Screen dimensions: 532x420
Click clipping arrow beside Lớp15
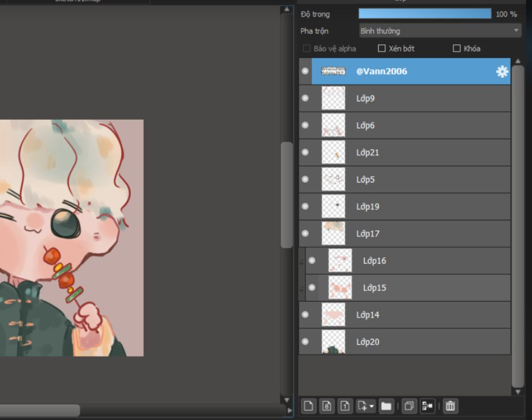301,288
